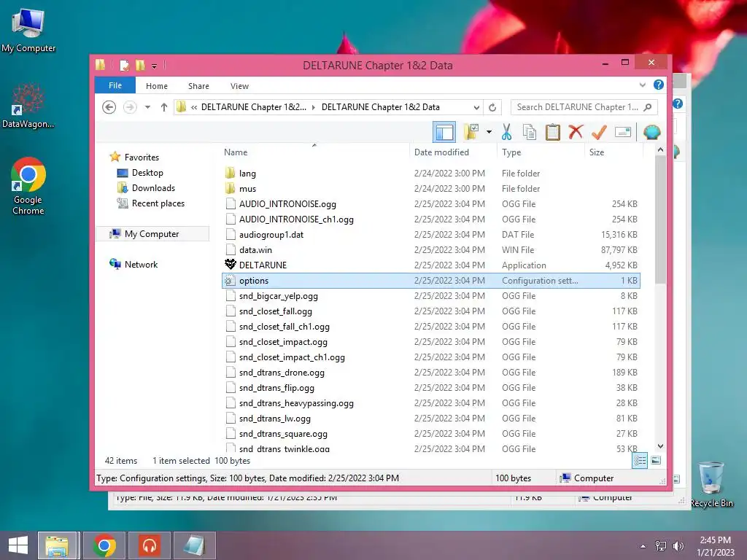Open Help with the question mark icon
Viewport: 747px width, 560px height.
pos(659,85)
